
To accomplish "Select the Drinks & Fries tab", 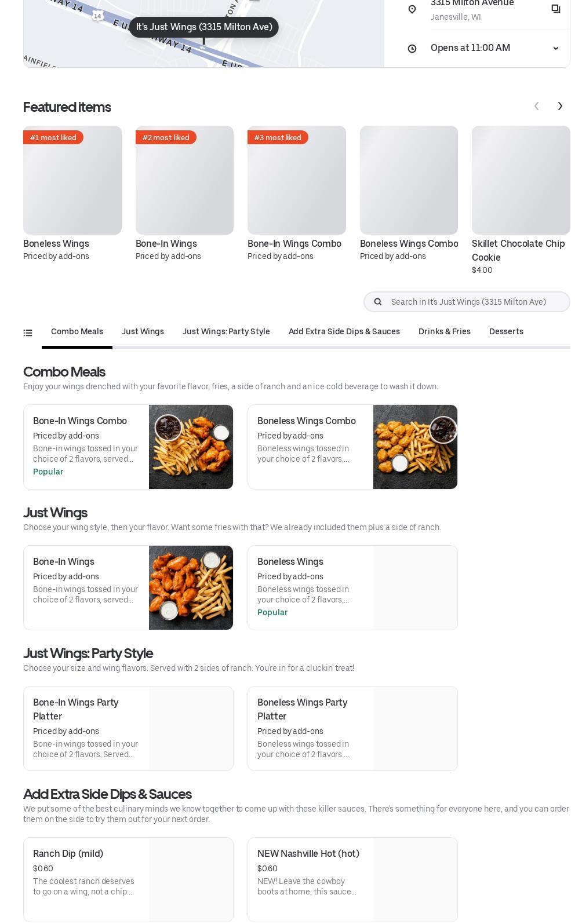I will click(x=444, y=331).
